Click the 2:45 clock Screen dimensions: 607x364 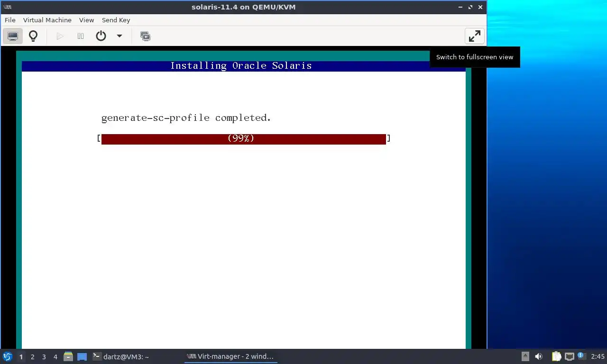click(598, 356)
